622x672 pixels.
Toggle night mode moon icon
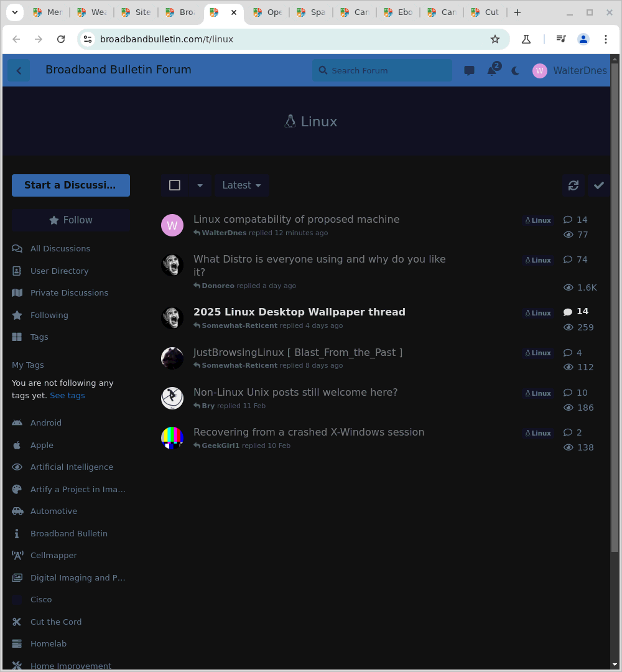[516, 71]
